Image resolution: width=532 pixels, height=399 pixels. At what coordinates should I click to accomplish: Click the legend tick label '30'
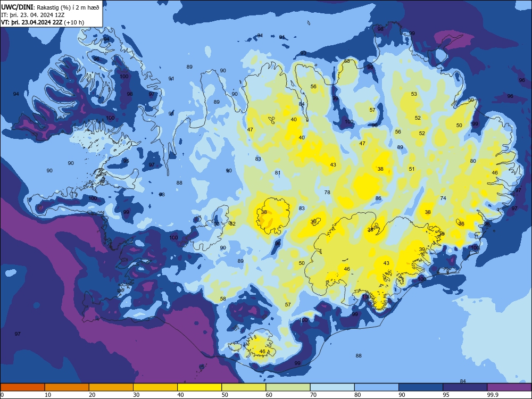point(136,395)
